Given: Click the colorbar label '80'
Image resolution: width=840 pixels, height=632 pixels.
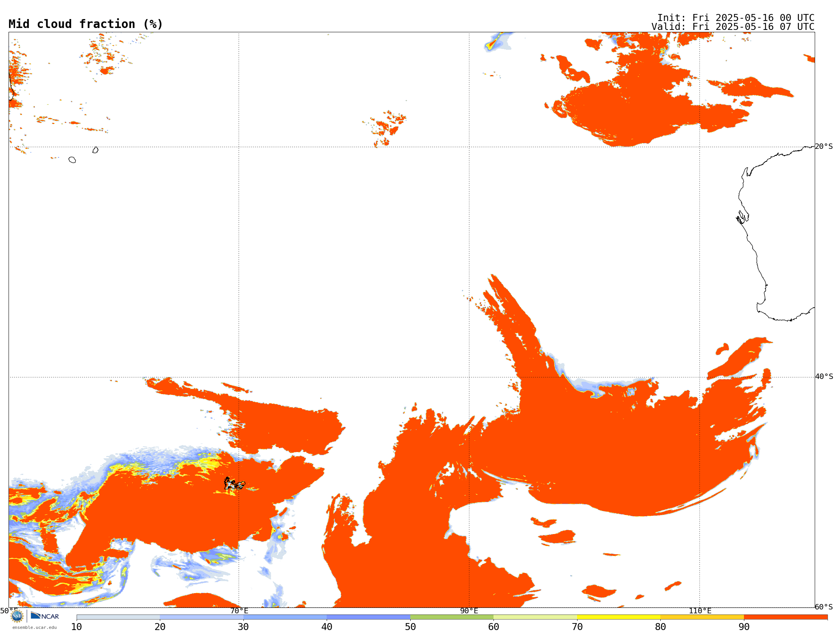Looking at the screenshot, I should pyautogui.click(x=660, y=627).
